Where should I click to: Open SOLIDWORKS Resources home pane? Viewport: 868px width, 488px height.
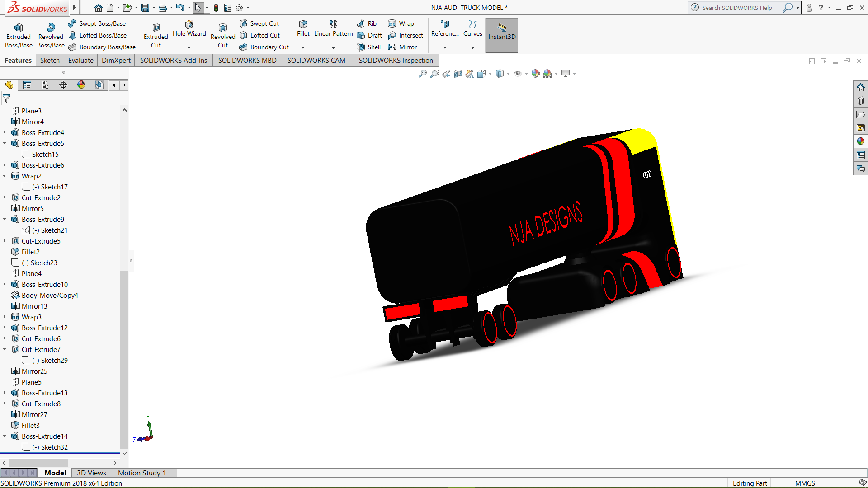click(860, 87)
